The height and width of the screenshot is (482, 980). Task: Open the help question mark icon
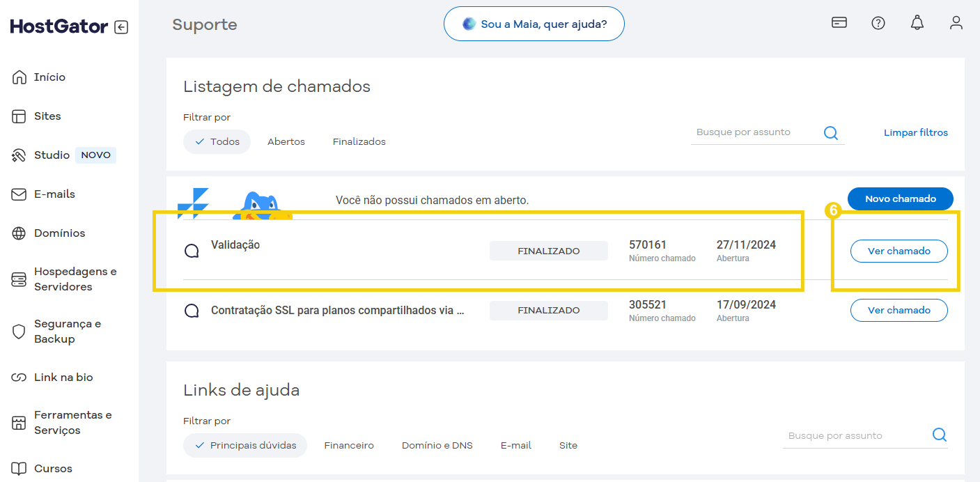[x=878, y=23]
